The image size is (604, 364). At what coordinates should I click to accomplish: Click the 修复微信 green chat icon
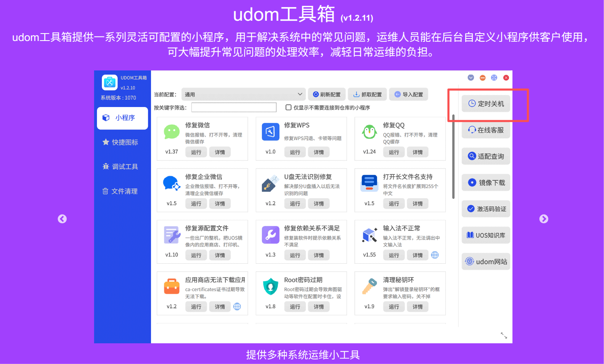pyautogui.click(x=172, y=132)
